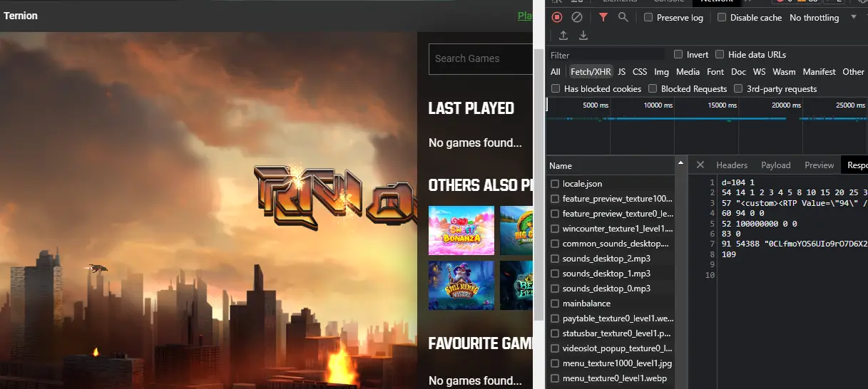Toggle the red filter funnel icon
868x389 pixels.
click(603, 17)
